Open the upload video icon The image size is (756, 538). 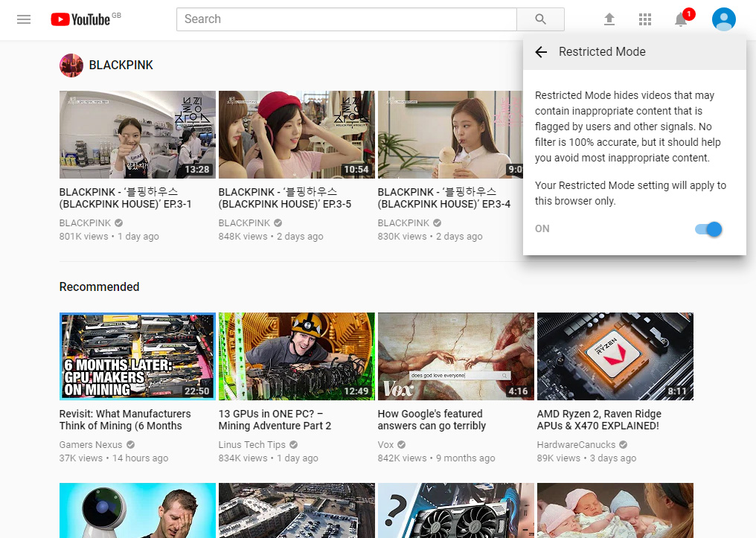[609, 19]
